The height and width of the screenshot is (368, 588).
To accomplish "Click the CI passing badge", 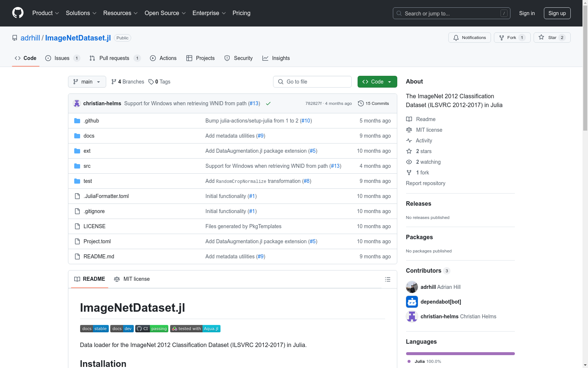I will pos(152,329).
